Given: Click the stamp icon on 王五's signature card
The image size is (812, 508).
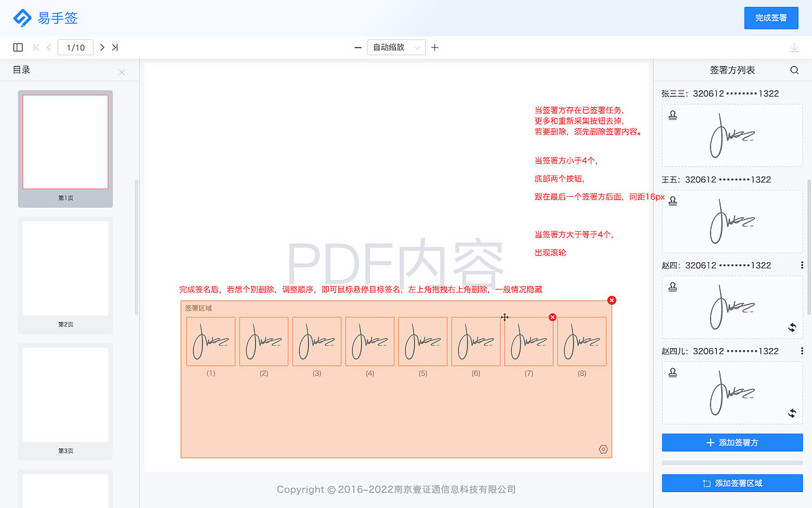Looking at the screenshot, I should point(672,201).
